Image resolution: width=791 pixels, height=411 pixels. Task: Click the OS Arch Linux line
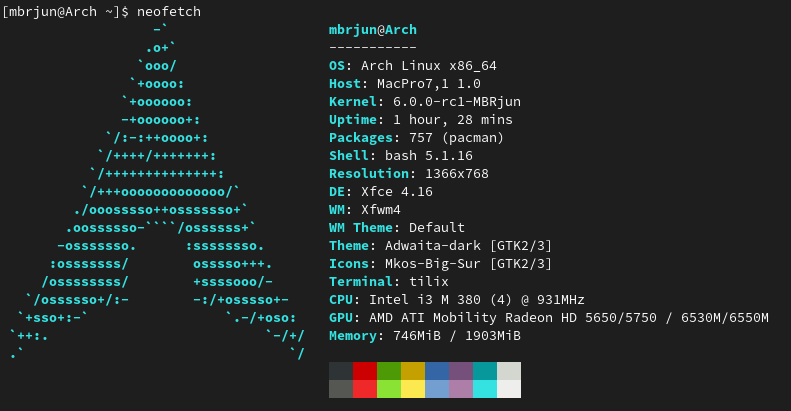coord(413,66)
